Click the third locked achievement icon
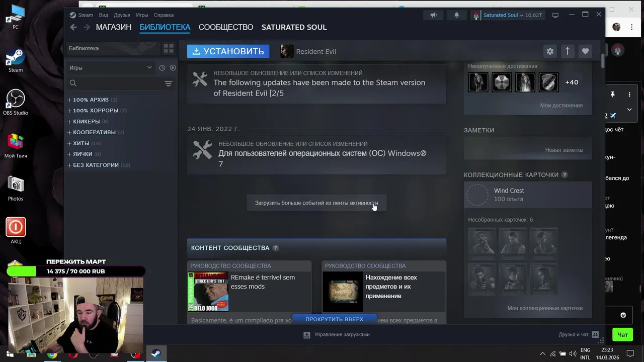The image size is (644, 362). [525, 82]
